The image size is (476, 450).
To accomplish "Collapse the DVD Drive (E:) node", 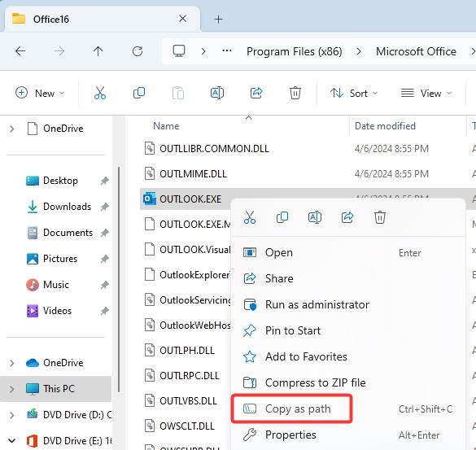I will tap(12, 440).
